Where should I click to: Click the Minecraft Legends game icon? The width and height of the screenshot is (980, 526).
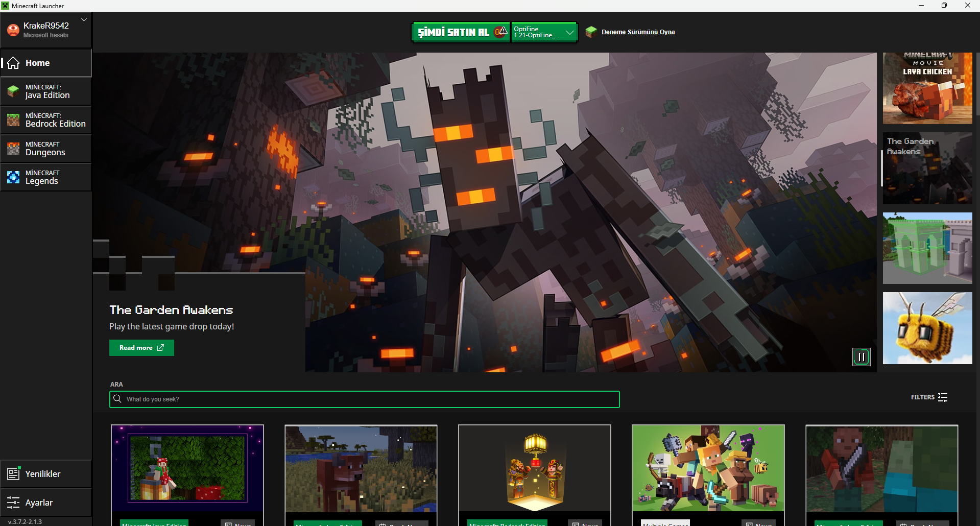[x=13, y=177]
